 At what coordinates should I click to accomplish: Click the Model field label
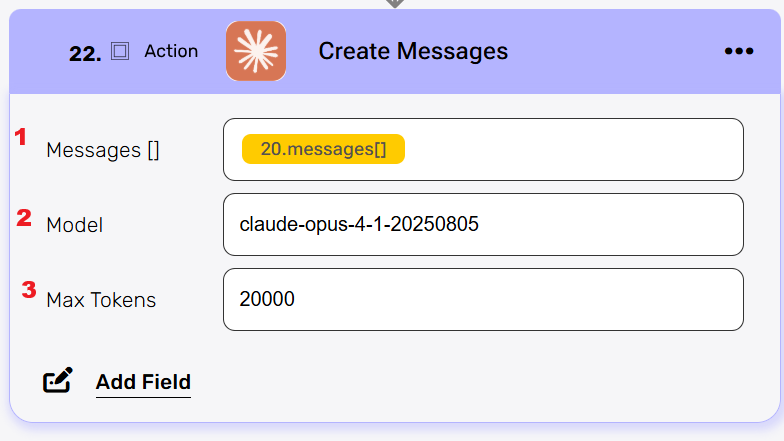click(x=74, y=225)
